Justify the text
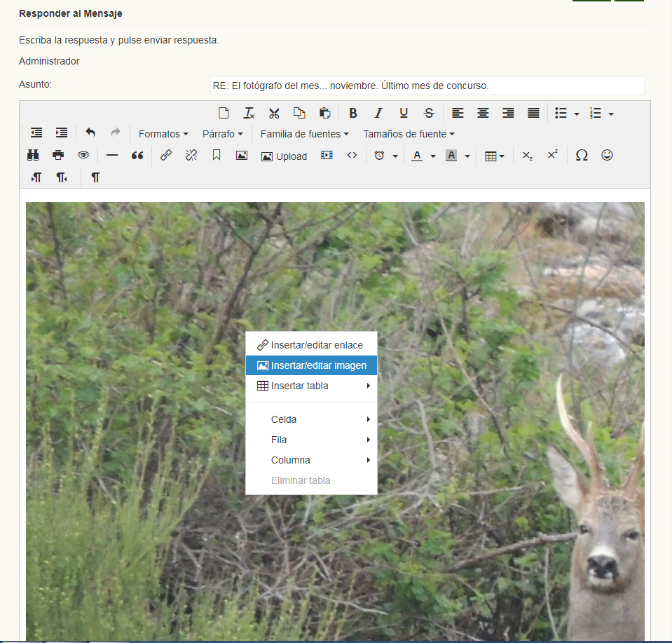The height and width of the screenshot is (643, 672). point(533,113)
